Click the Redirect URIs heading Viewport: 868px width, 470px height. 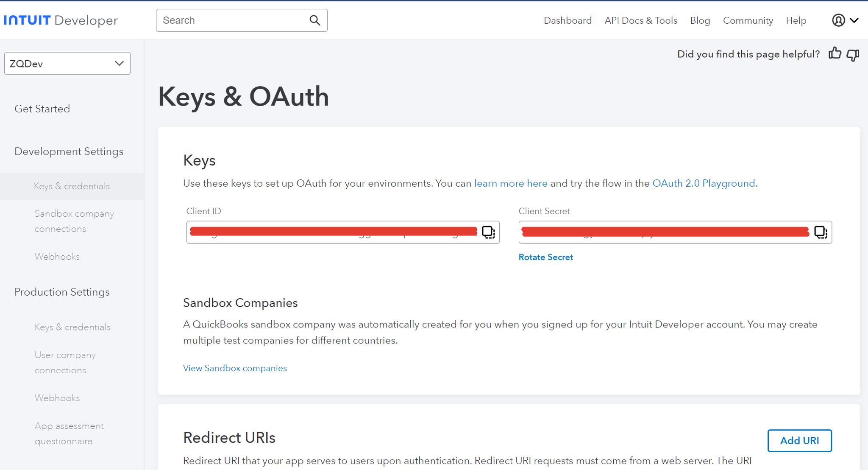click(x=229, y=437)
